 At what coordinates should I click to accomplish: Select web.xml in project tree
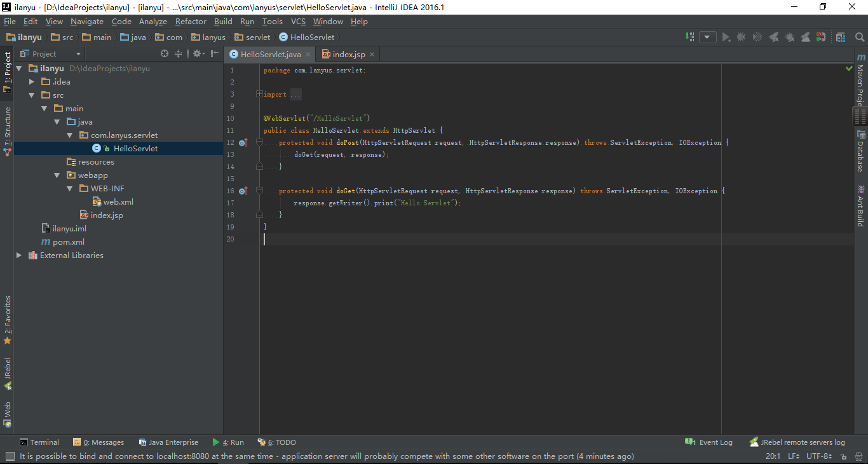(113, 202)
